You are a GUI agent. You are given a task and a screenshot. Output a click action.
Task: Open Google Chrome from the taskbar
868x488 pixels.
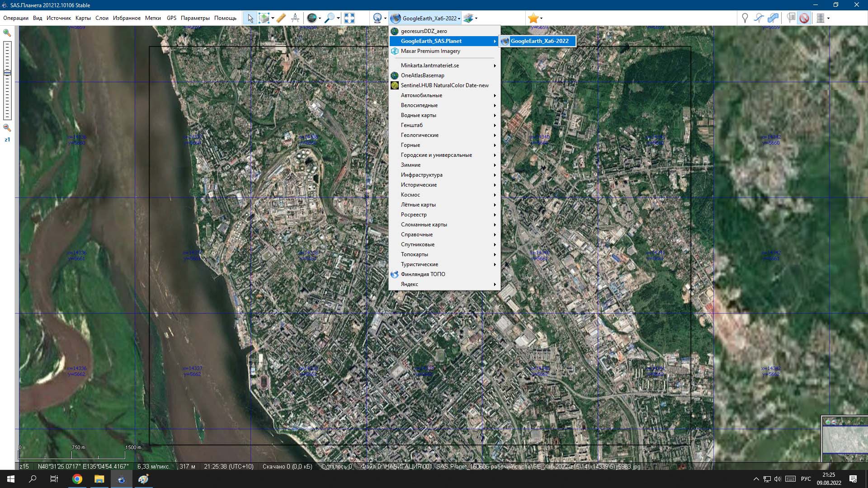pyautogui.click(x=77, y=479)
